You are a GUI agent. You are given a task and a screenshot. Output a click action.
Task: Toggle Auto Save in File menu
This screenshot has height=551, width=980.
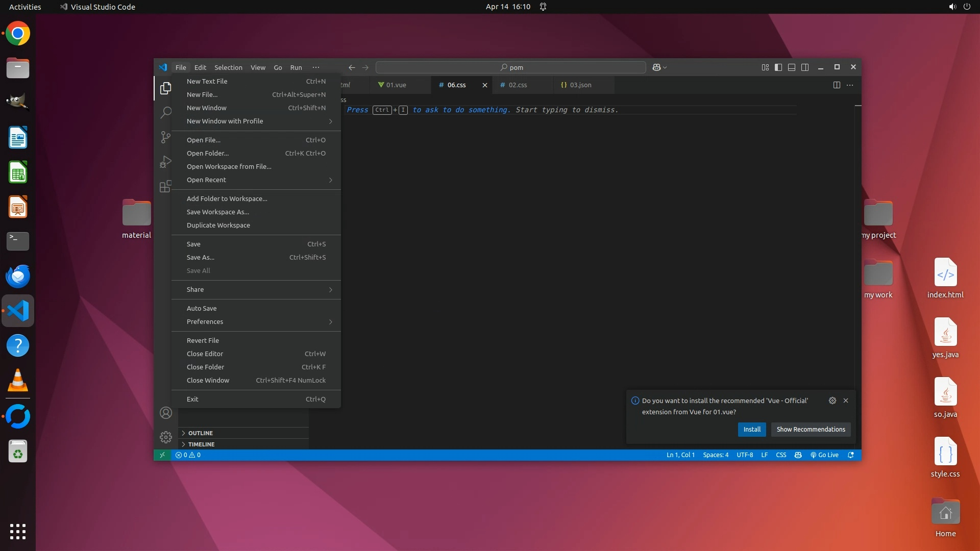pos(202,308)
